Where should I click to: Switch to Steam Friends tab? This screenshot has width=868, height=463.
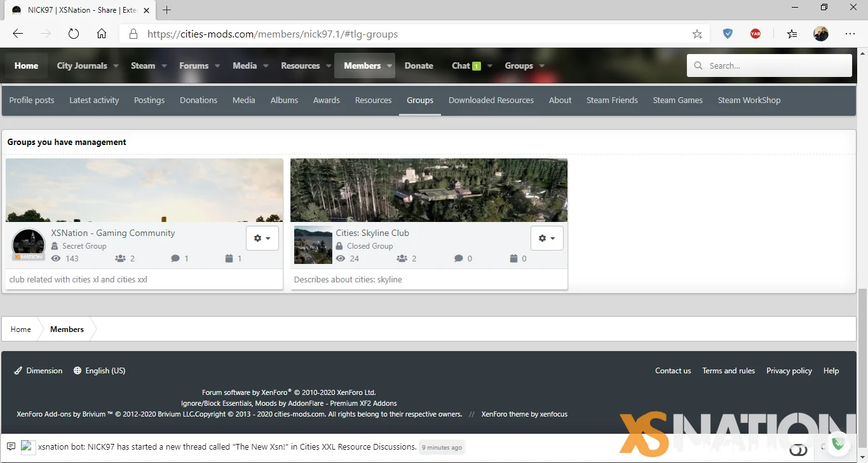[612, 100]
